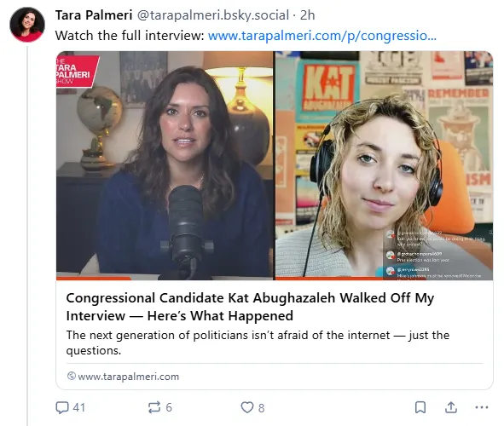504x426 pixels.
Task: Like the post with the heart icon
Action: tap(247, 407)
